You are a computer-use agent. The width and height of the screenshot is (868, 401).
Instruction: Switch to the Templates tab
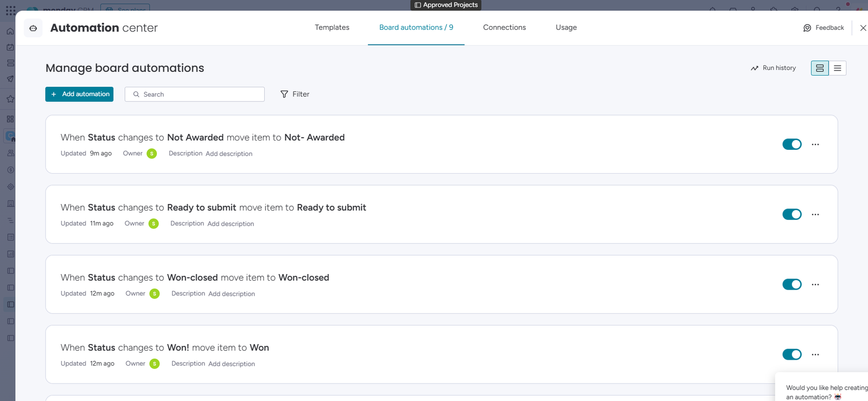click(332, 28)
